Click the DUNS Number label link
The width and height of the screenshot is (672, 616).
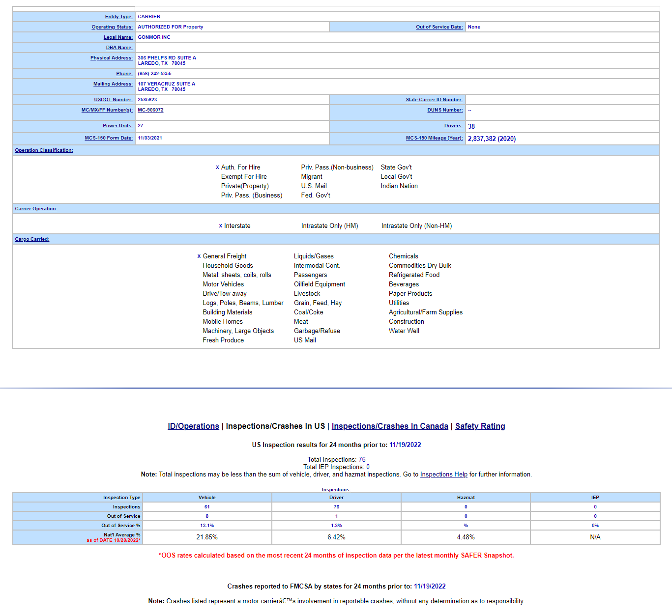(445, 110)
